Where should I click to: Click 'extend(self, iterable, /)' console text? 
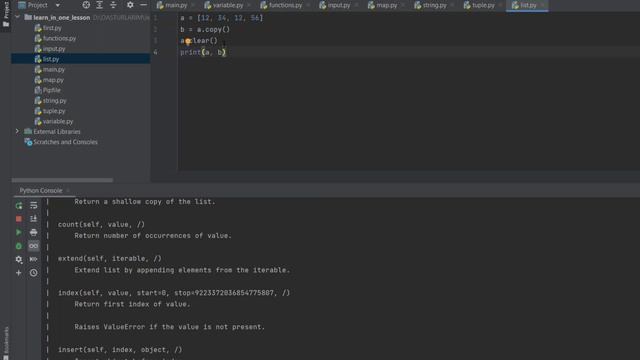[110, 258]
